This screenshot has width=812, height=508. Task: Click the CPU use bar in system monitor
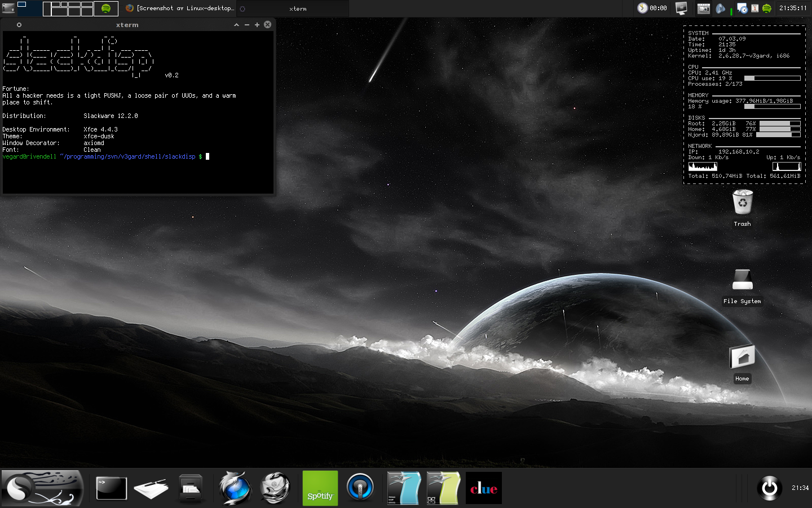click(x=772, y=78)
